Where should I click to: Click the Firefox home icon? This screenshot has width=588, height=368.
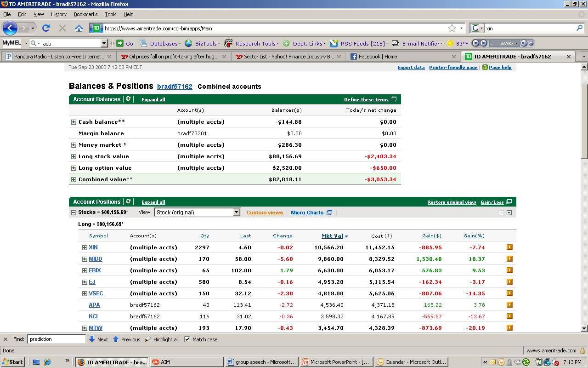click(x=79, y=28)
